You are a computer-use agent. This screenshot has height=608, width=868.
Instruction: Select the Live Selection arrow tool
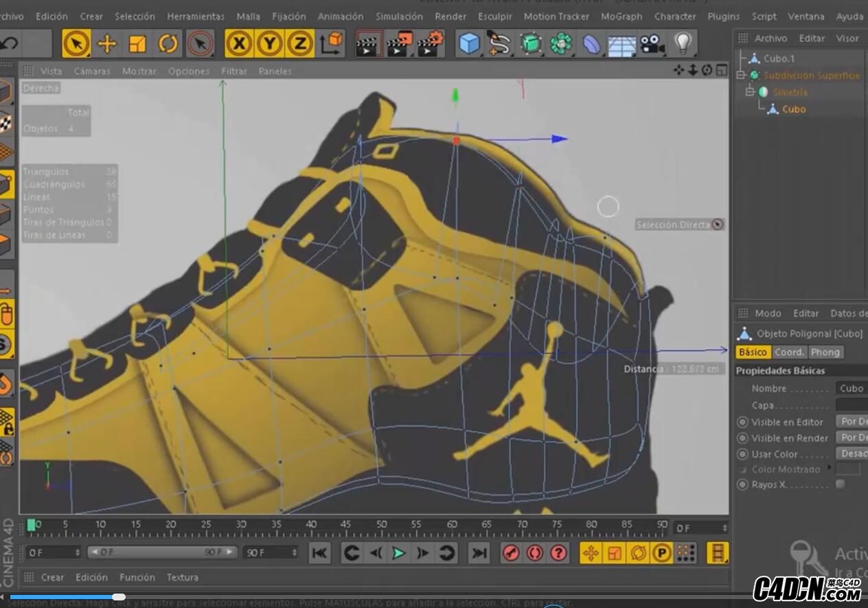76,44
